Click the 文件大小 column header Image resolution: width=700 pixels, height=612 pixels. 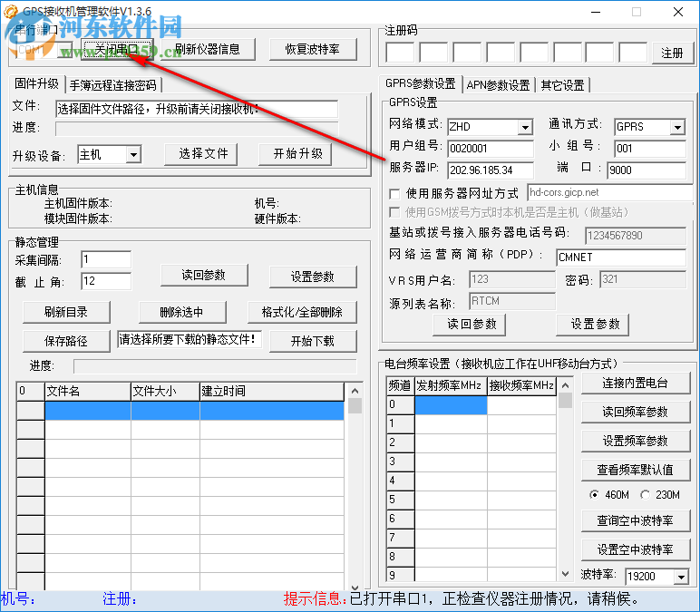click(x=165, y=392)
